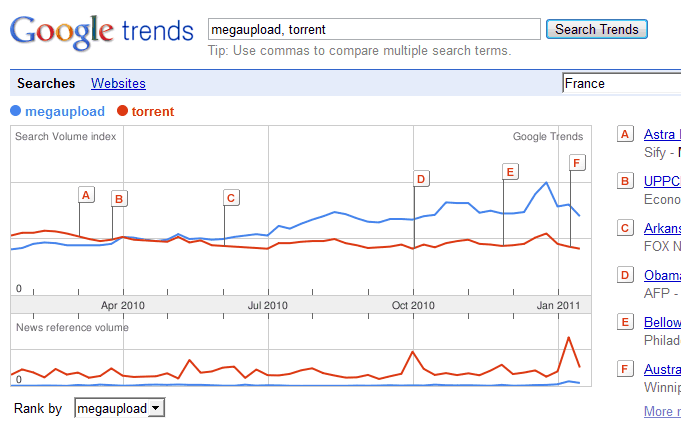Click the blue megaupload legend dot
The height and width of the screenshot is (430, 681).
tap(16, 111)
